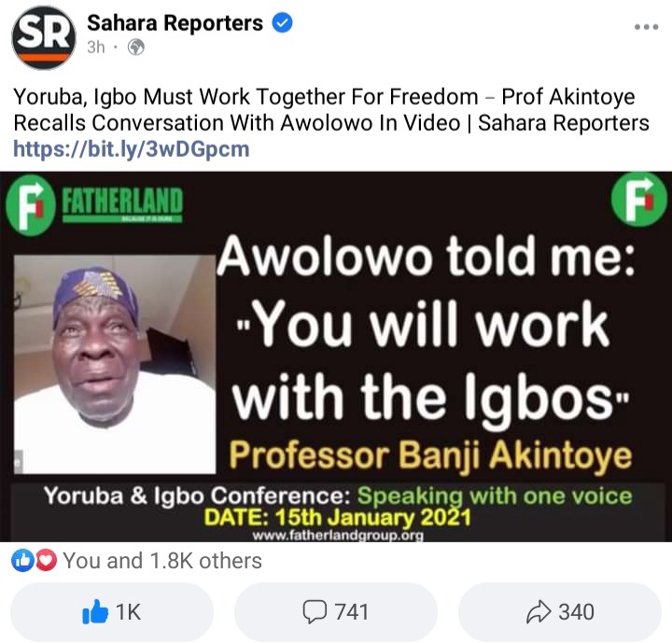Click the Fatherland logo at top-left of image
This screenshot has width=672, height=643.
click(94, 205)
